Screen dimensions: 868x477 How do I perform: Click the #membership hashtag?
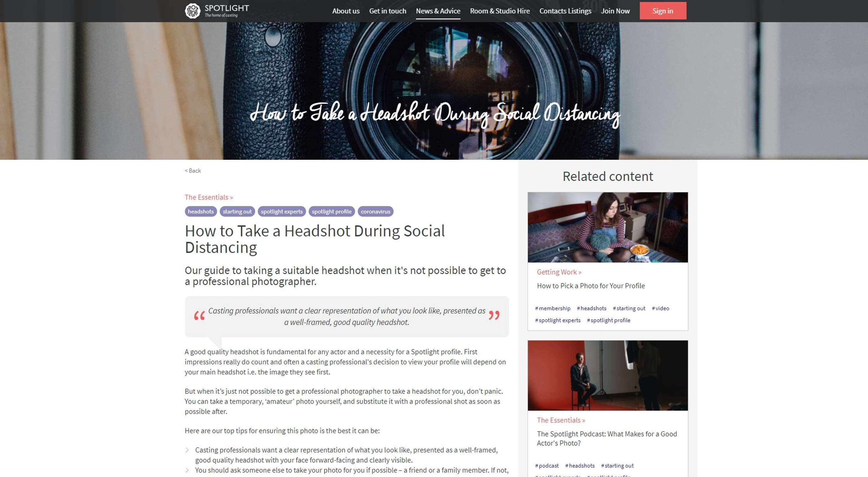tap(553, 308)
